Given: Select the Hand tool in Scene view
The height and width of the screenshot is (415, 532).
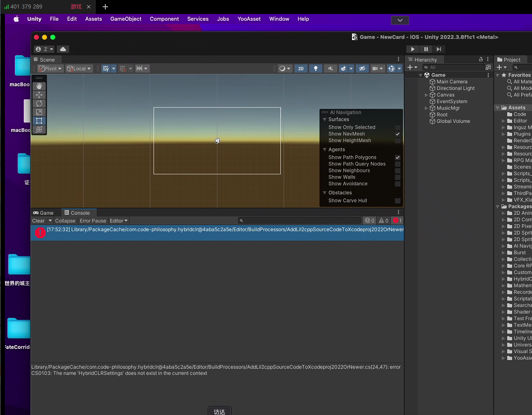Looking at the screenshot, I should pyautogui.click(x=39, y=86).
